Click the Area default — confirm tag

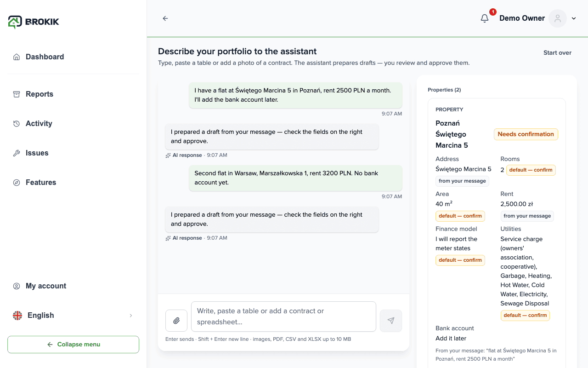(460, 216)
